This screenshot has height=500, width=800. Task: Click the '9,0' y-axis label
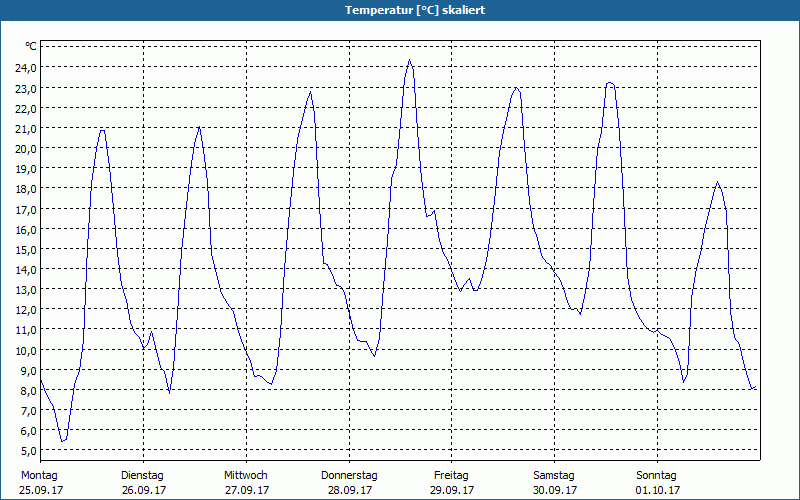[x=28, y=370]
